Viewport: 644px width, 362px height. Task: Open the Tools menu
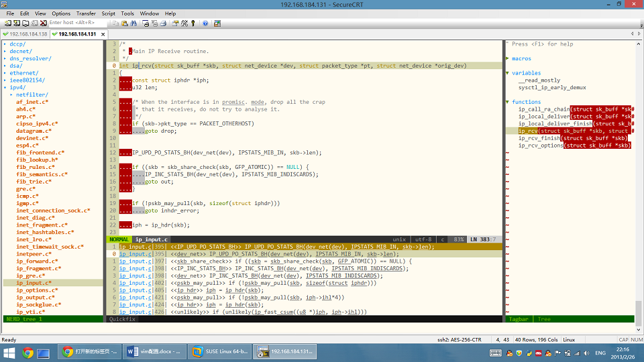(127, 13)
